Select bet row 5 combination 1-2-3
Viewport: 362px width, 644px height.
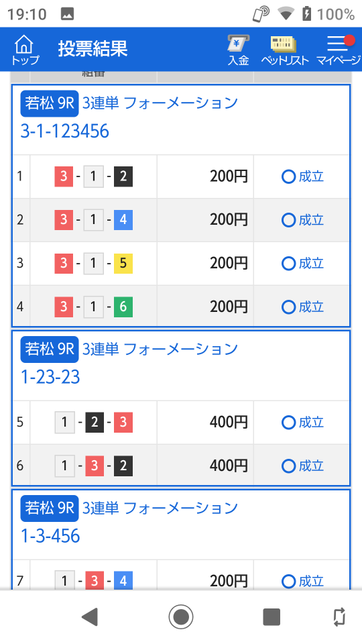94,423
